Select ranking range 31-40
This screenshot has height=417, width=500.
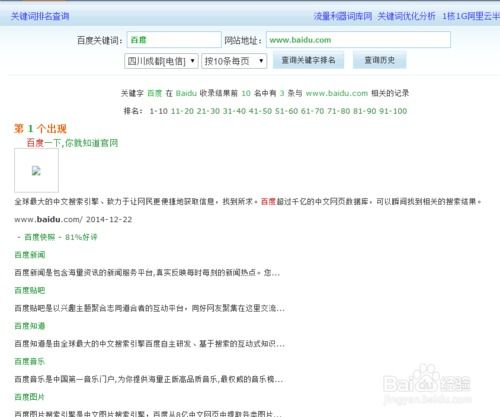pos(234,111)
